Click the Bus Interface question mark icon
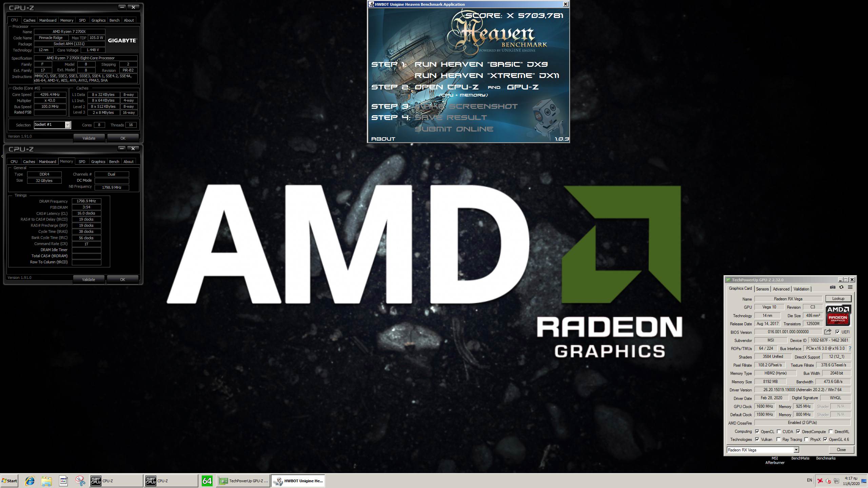 coord(850,348)
